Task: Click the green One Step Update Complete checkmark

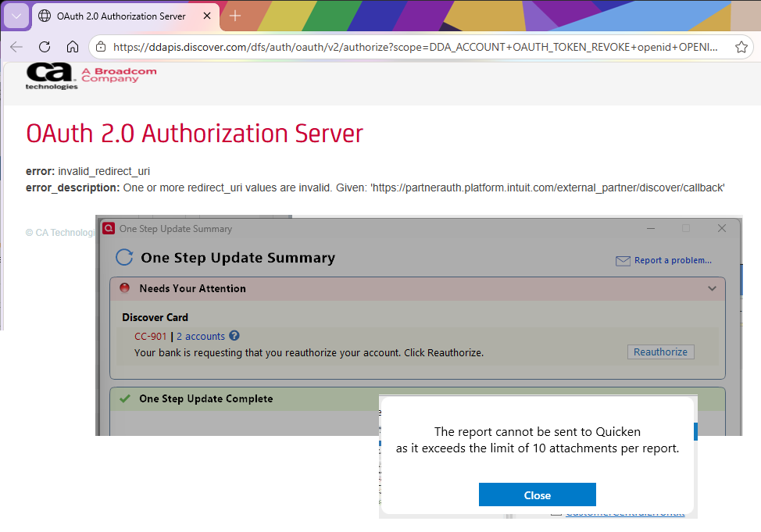Action: [125, 398]
